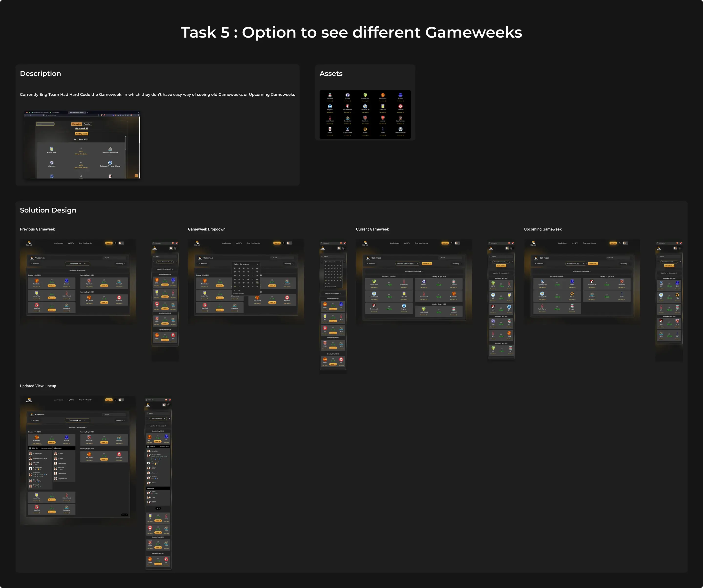
Task: Click View Team in Current Gameweek desktop mockup
Action: tap(427, 264)
